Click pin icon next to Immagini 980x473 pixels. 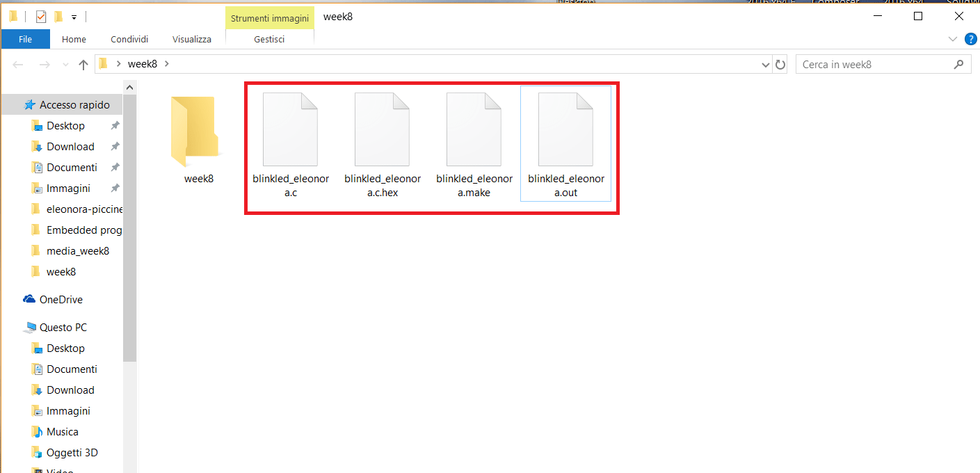115,189
